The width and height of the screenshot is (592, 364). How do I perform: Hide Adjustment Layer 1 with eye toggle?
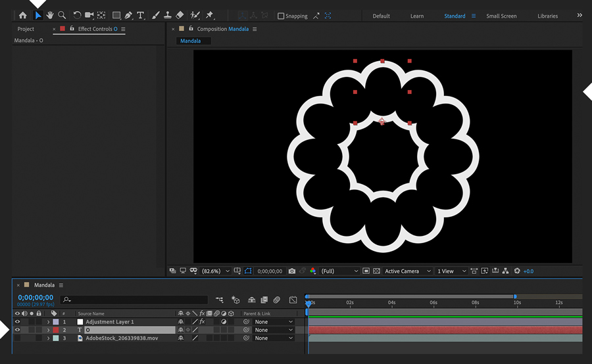point(17,322)
